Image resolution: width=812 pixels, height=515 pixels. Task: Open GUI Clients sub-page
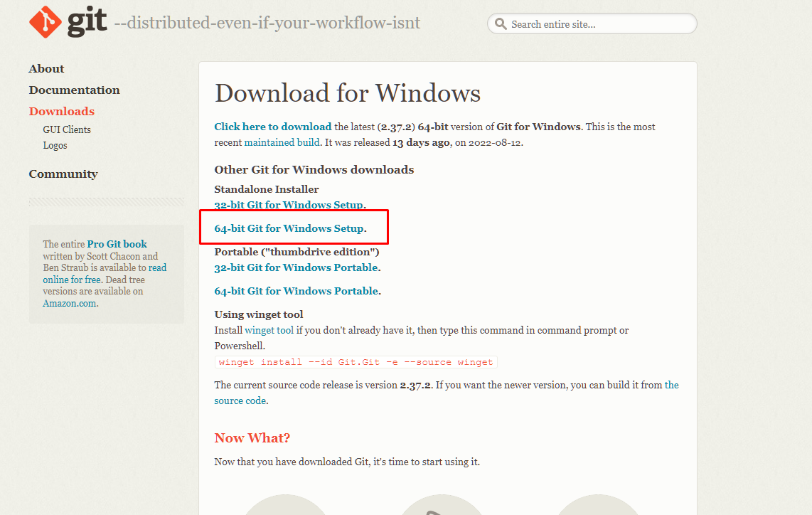coord(67,129)
